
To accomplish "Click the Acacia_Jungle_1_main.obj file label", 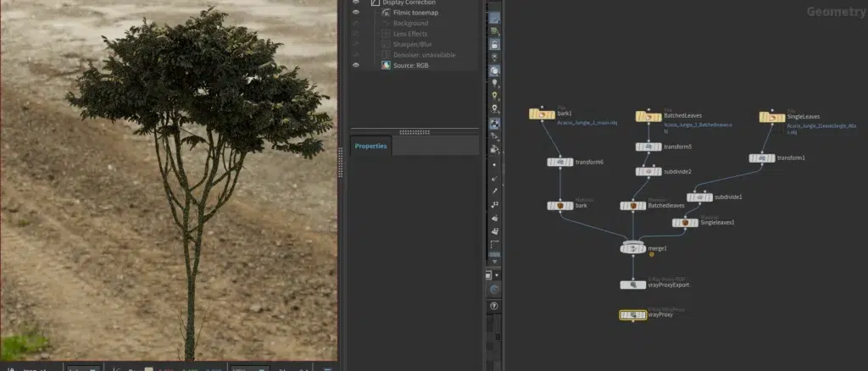I will click(587, 124).
